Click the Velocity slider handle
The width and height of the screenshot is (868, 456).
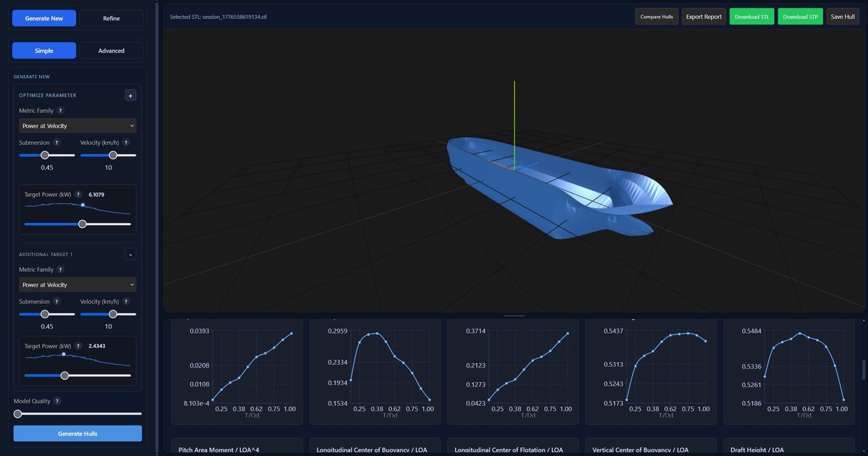click(x=112, y=154)
